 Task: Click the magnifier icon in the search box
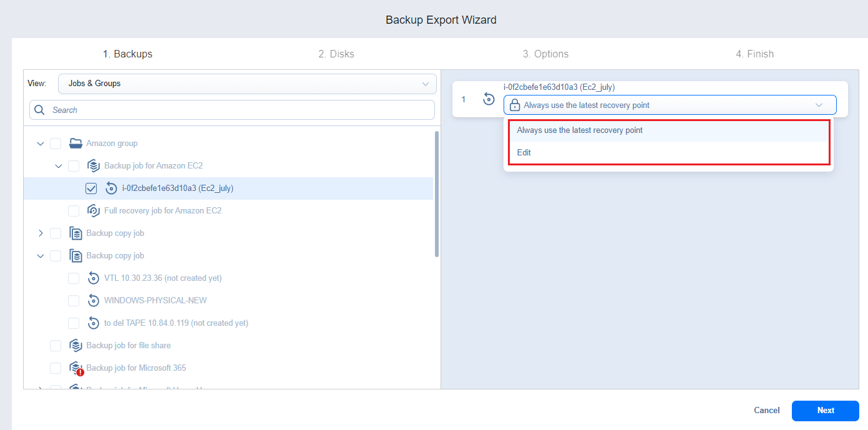coord(40,110)
